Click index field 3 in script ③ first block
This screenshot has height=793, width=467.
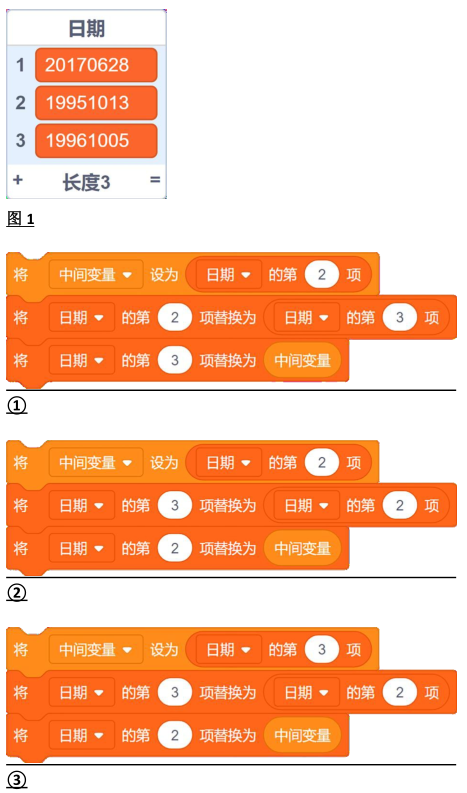pyautogui.click(x=322, y=649)
